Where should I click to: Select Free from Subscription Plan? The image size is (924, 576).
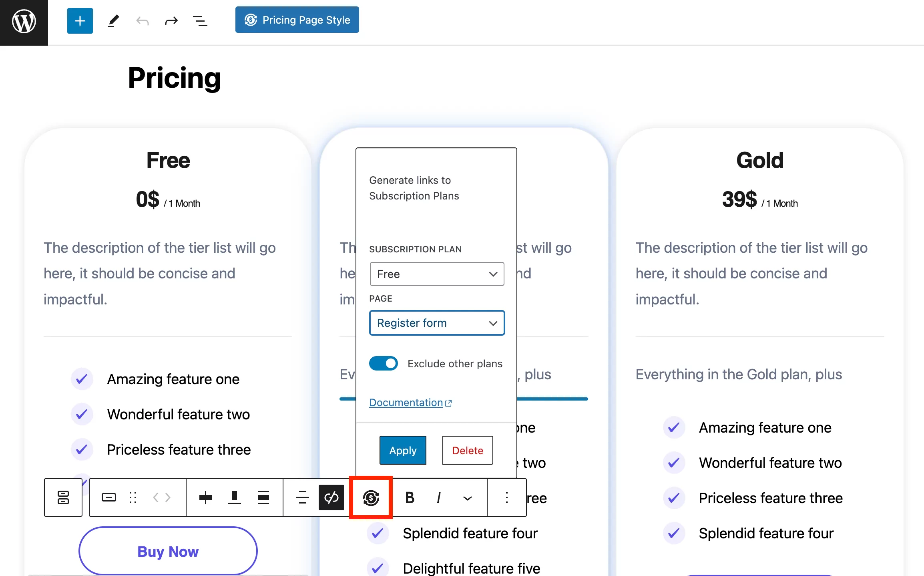coord(436,274)
